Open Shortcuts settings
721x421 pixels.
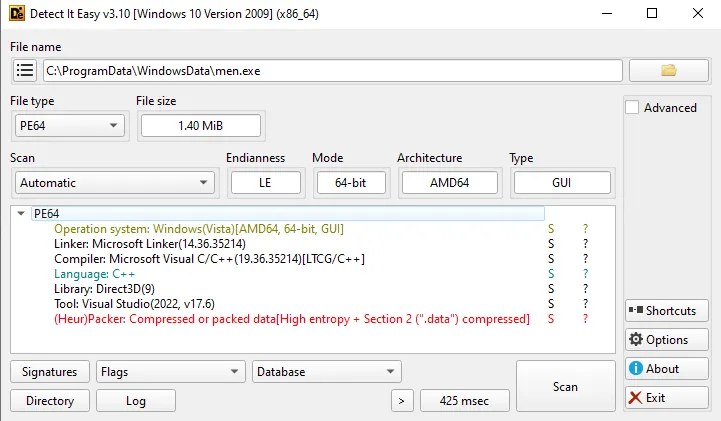(x=666, y=310)
